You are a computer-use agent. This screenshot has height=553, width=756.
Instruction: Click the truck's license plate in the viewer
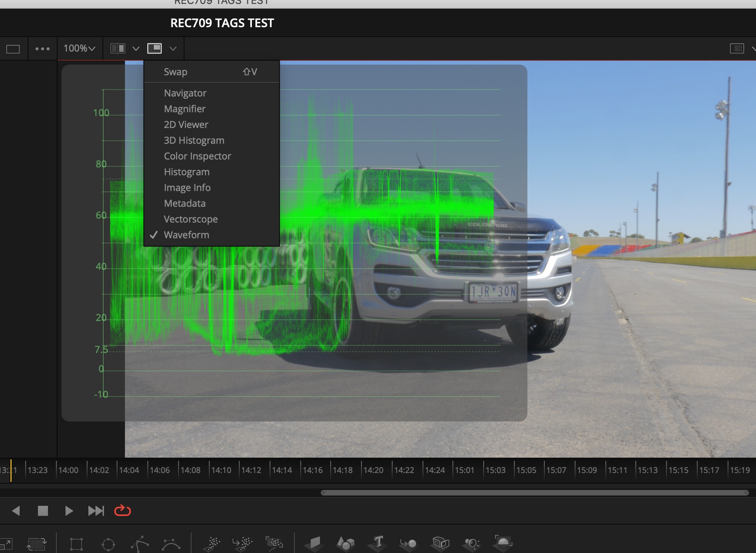click(x=493, y=292)
